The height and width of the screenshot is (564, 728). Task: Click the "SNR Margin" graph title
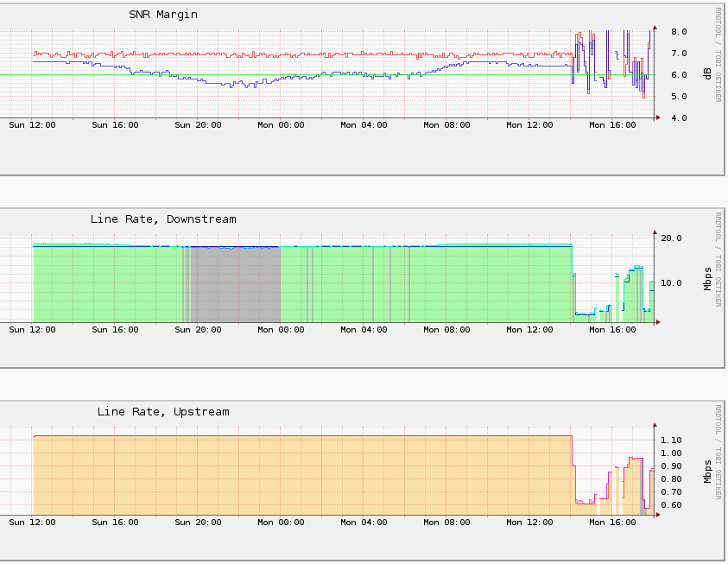(163, 15)
